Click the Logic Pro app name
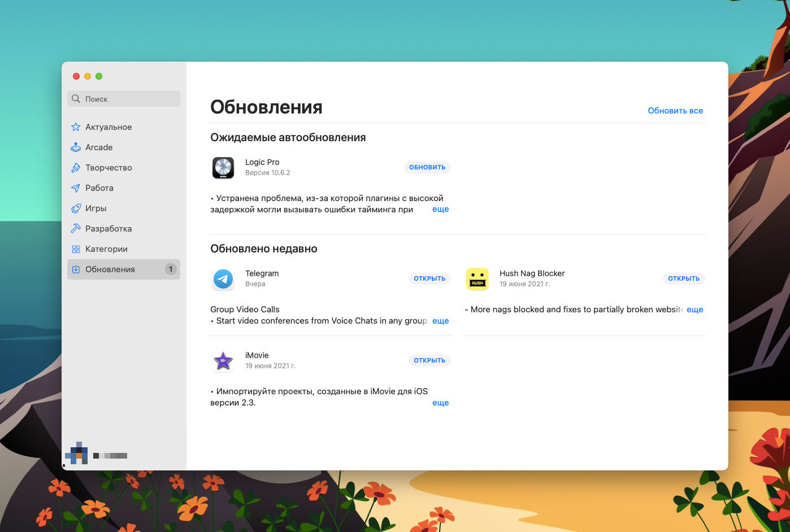790x532 pixels. click(x=262, y=162)
